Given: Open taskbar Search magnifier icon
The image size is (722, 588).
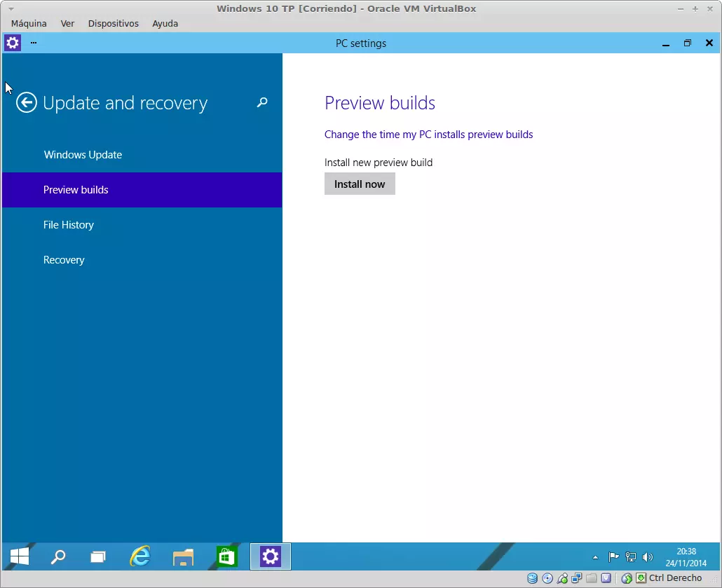Looking at the screenshot, I should click(x=58, y=557).
